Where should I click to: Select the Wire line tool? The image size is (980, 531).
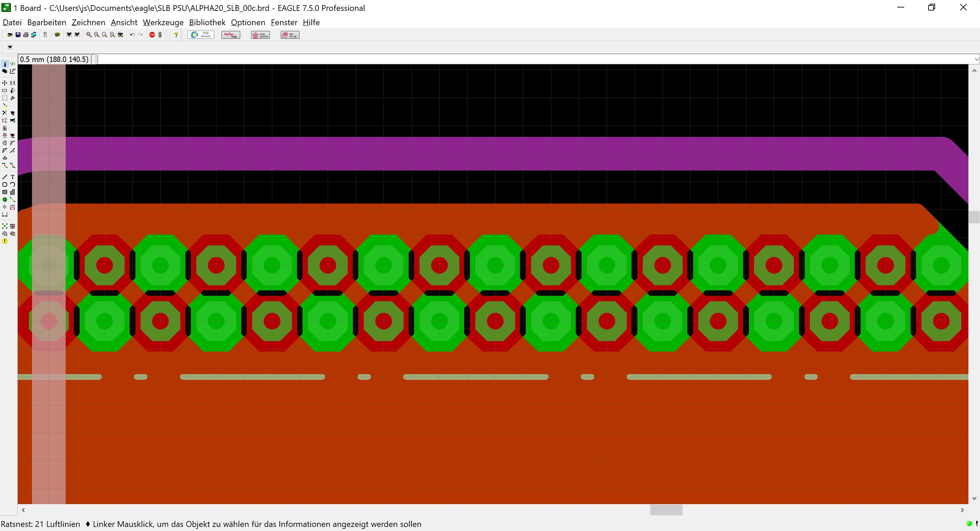point(4,177)
